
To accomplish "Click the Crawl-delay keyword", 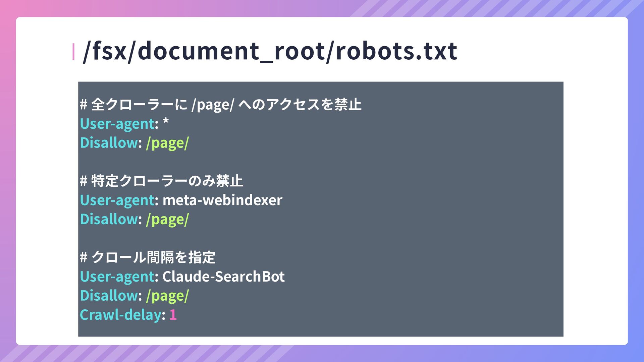I will click(121, 315).
